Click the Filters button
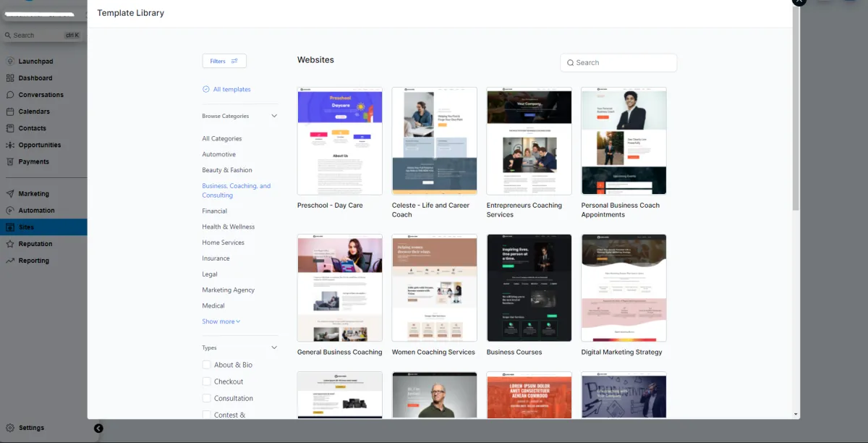 coord(224,62)
